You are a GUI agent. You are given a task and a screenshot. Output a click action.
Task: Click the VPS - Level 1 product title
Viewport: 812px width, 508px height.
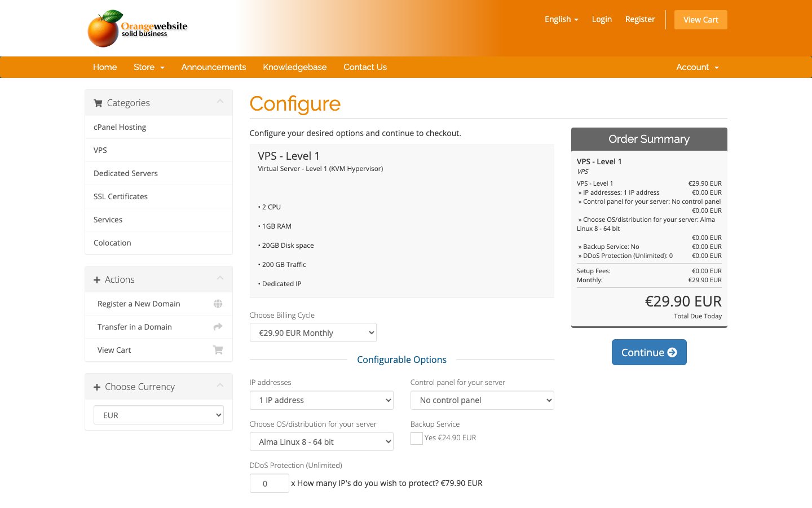pos(289,156)
